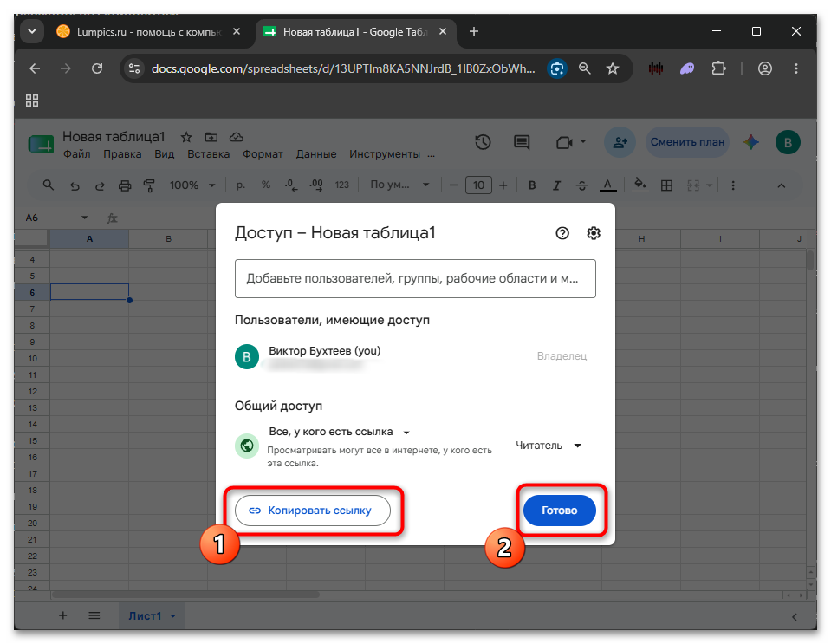831x644 pixels.
Task: Bookmark this page with the star icon
Action: point(613,68)
